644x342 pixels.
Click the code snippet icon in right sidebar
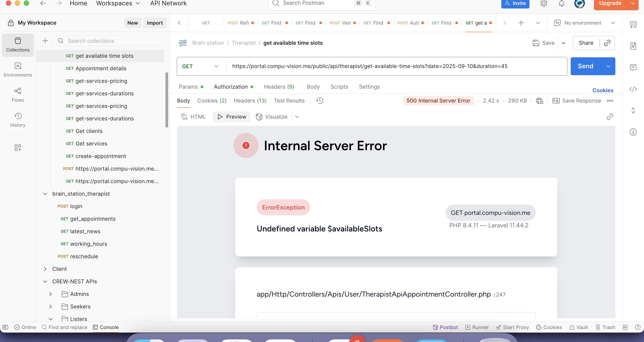(633, 89)
